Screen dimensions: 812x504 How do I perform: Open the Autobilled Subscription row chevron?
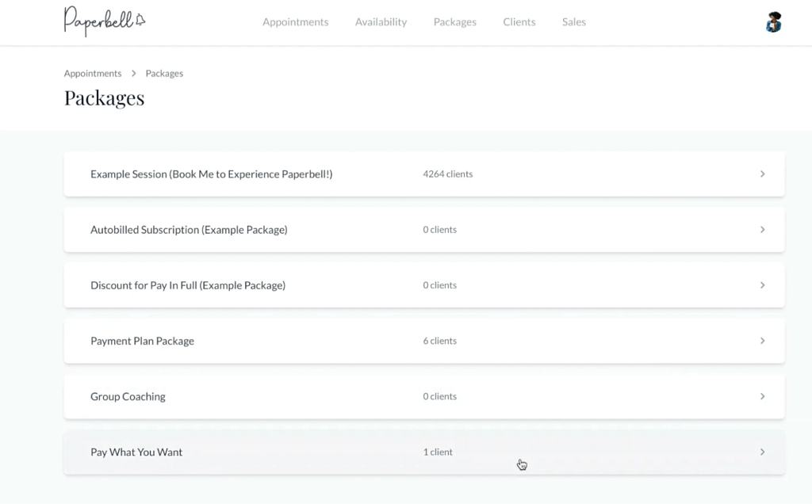tap(762, 229)
